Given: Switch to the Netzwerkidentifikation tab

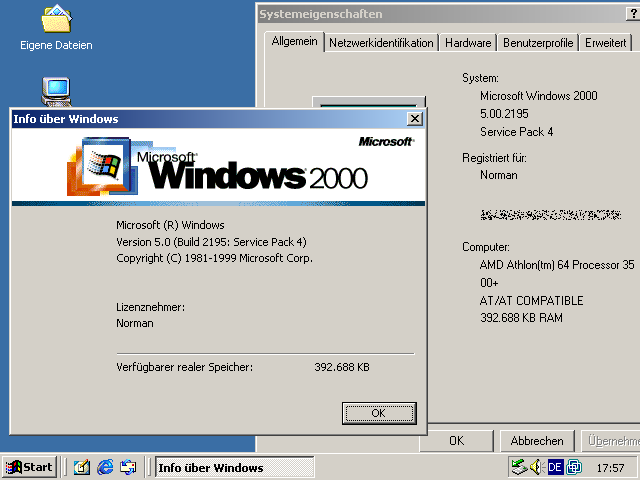Looking at the screenshot, I should [381, 43].
